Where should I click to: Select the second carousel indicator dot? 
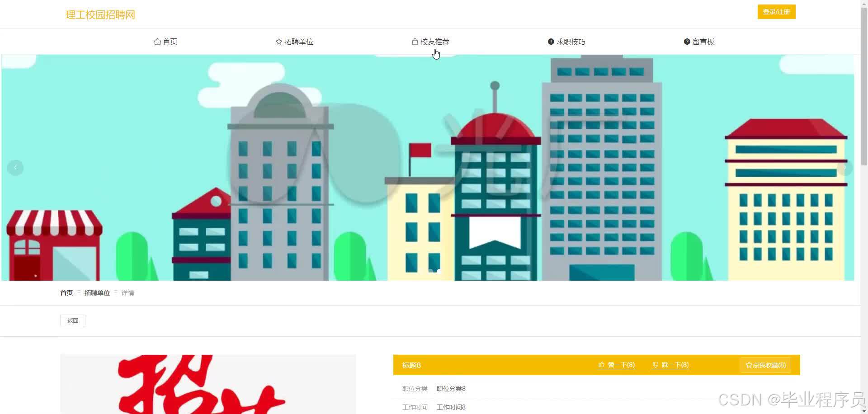[x=439, y=271]
